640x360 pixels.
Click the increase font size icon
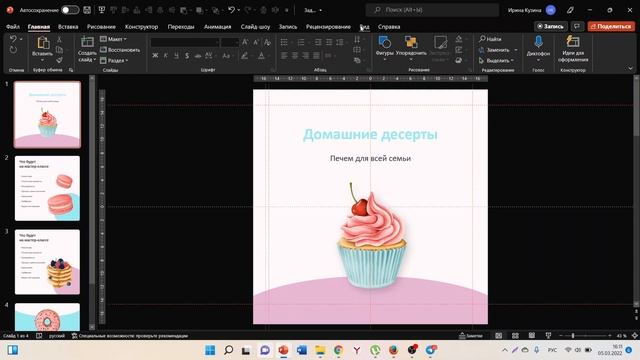(245, 42)
